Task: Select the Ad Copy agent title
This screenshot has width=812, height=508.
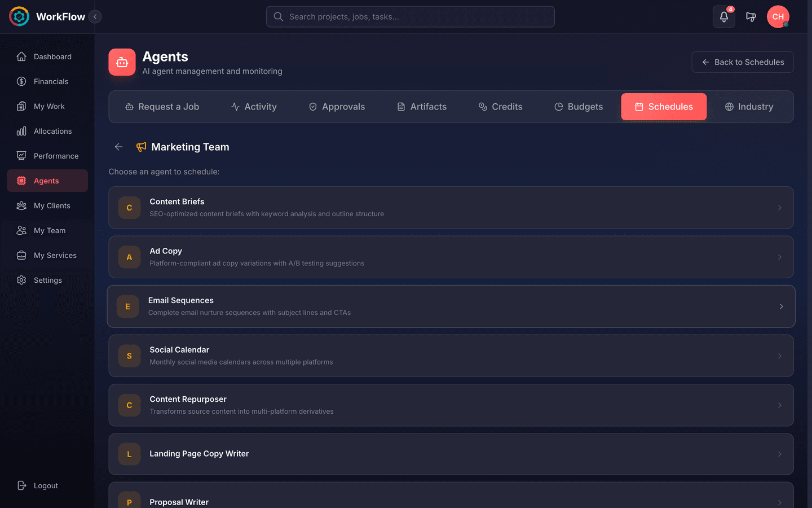Action: (x=166, y=251)
